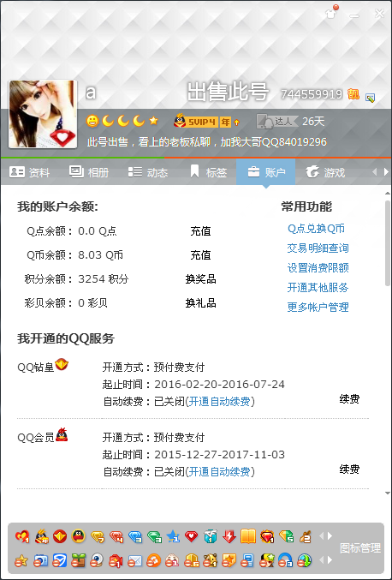392x580 pixels.
Task: Expand the top icon row with the right arrow
Action: 330,536
